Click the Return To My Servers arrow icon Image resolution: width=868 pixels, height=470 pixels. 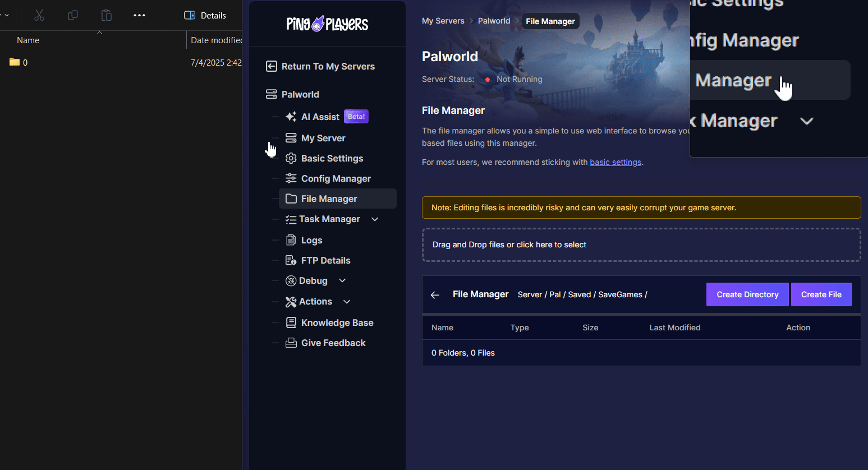coord(272,66)
